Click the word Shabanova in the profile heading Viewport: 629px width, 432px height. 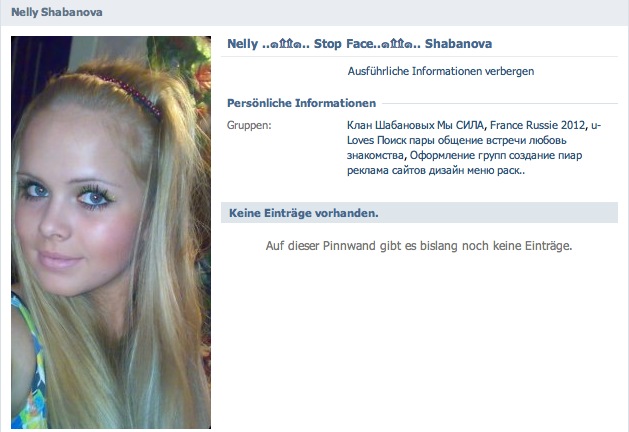(458, 44)
